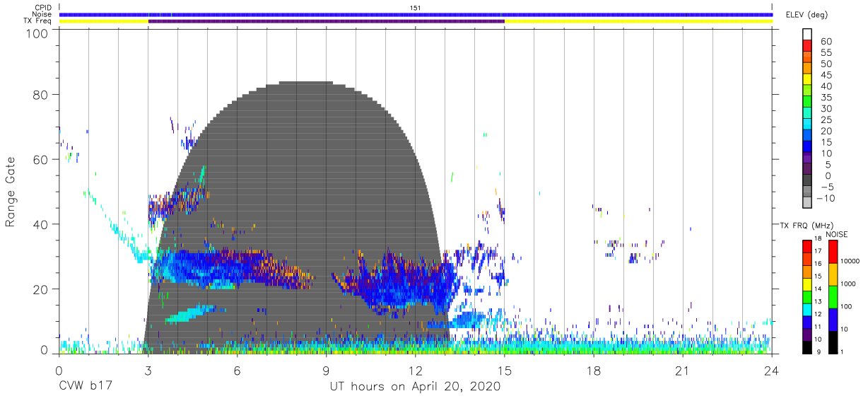Click the 40 tick on the Range Gate axis
Image resolution: width=868 pixels, height=401 pixels.
pyautogui.click(x=40, y=224)
